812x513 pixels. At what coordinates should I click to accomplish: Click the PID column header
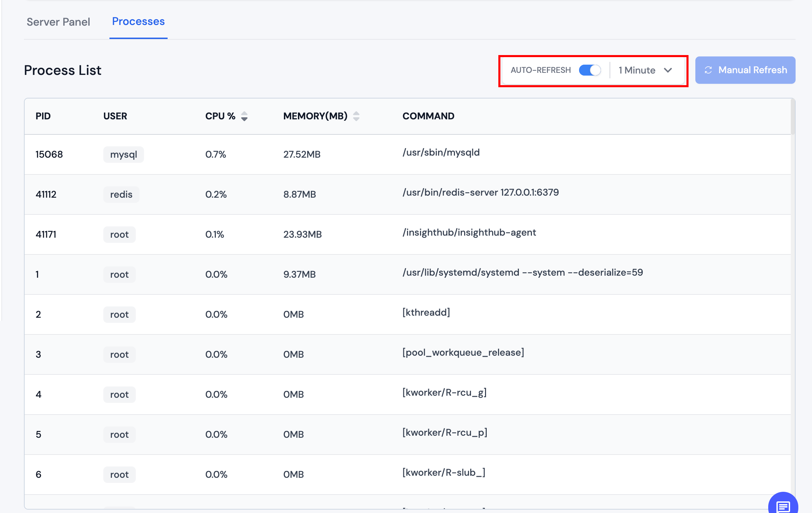(x=43, y=116)
